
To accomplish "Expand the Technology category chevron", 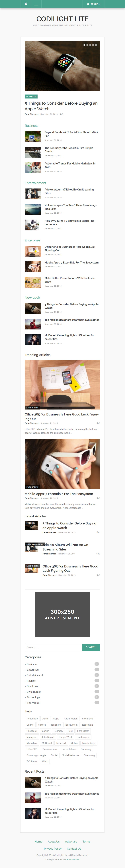I will (25, 697).
